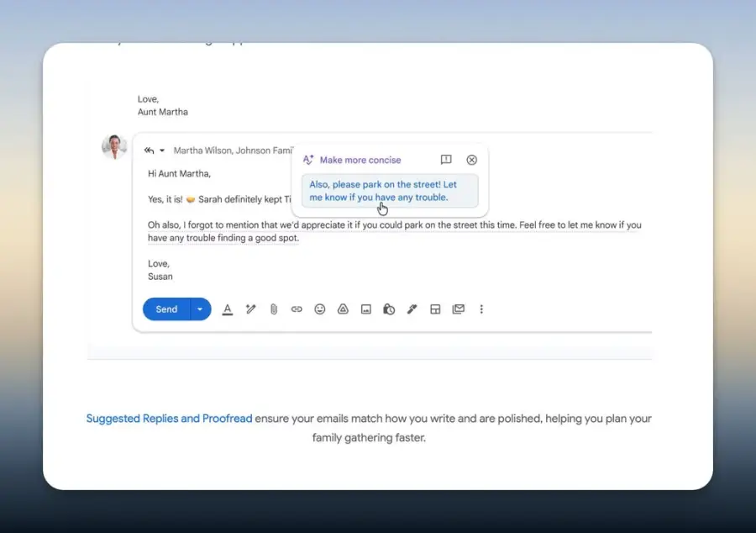
Task: Attach a file with the paperclip icon
Action: tap(274, 309)
